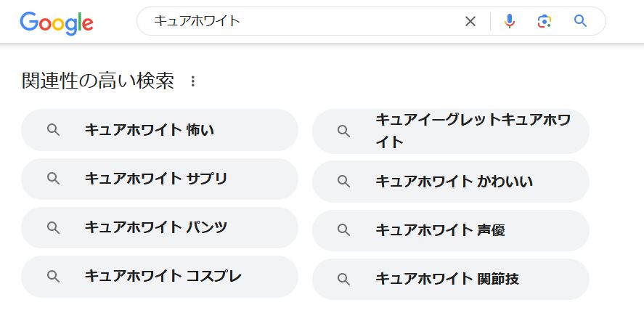Click the 関連性の高い検索 heading
The image size is (644, 313).
(x=98, y=82)
